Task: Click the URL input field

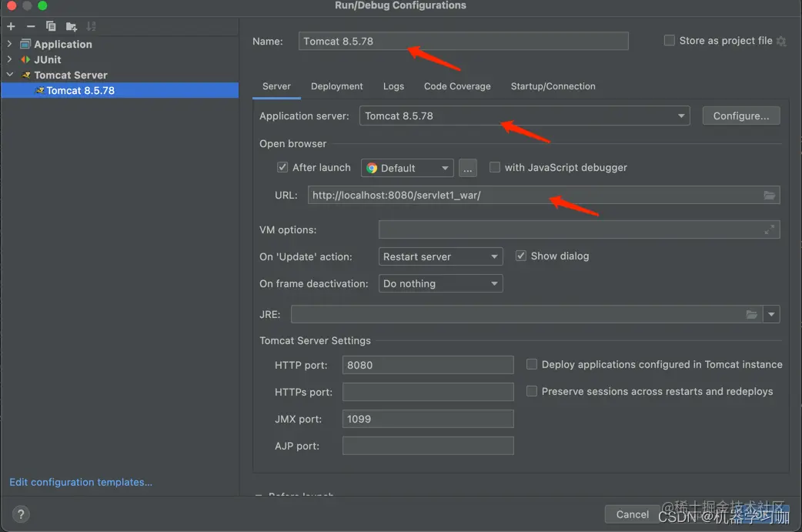Action: click(x=543, y=195)
